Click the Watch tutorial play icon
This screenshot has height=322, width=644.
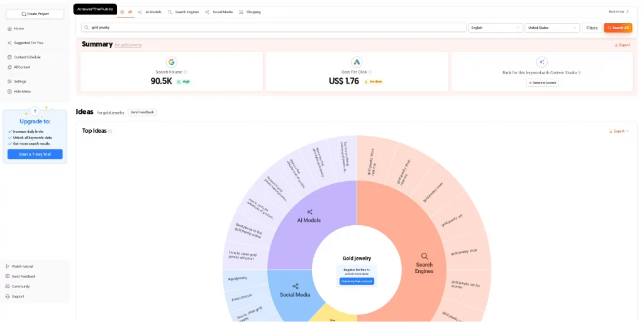pos(8,267)
